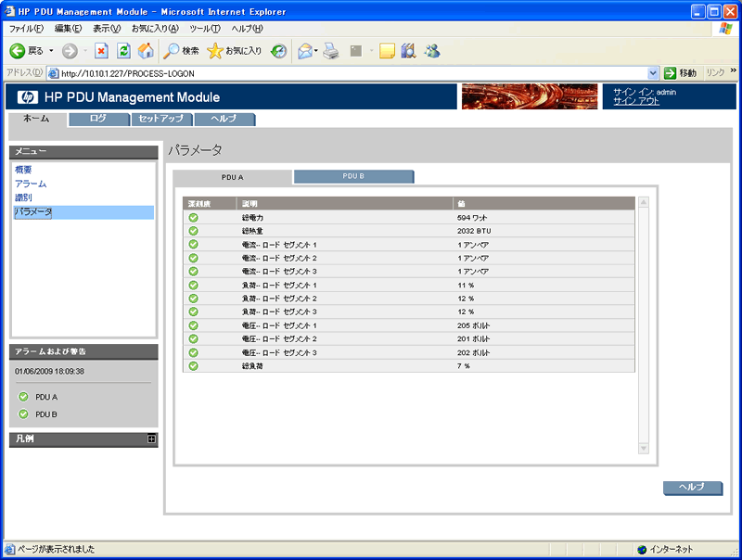Click the Refresh page icon
This screenshot has width=742, height=560.
(x=123, y=50)
